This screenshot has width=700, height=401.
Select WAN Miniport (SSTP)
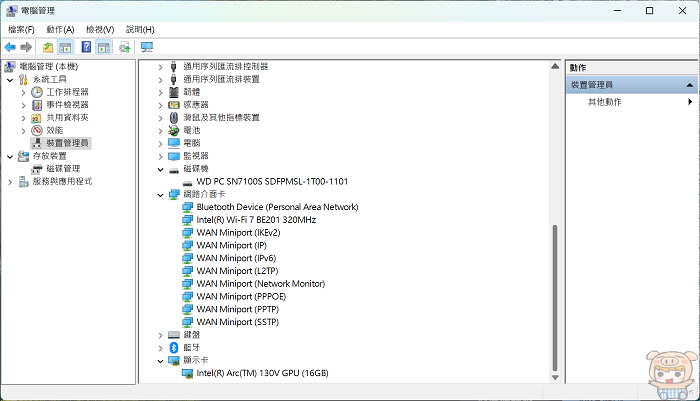(x=238, y=322)
